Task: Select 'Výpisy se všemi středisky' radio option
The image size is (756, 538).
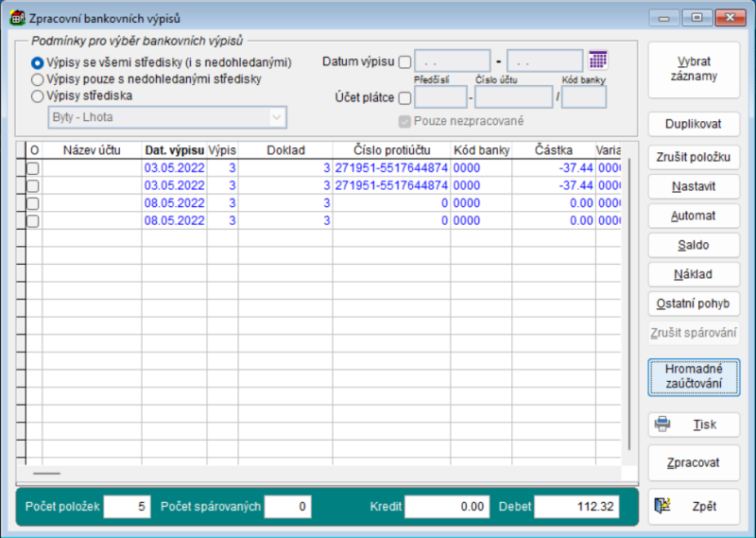Action: click(x=38, y=62)
